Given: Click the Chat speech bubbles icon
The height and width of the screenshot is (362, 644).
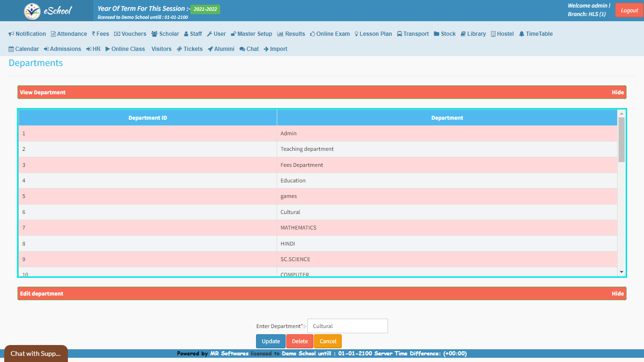Looking at the screenshot, I should coord(242,49).
